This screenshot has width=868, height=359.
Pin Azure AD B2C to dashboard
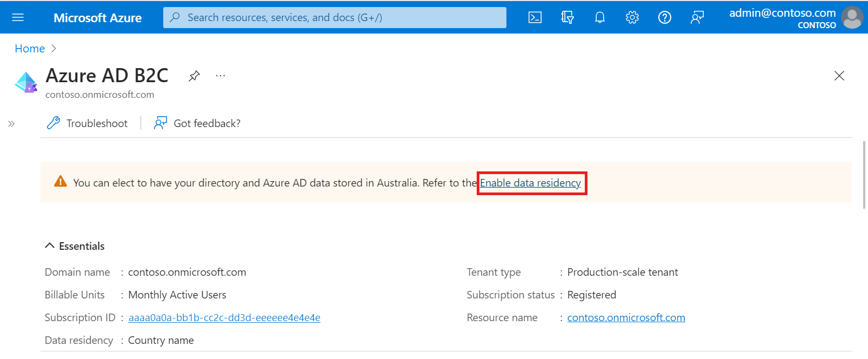[x=194, y=76]
